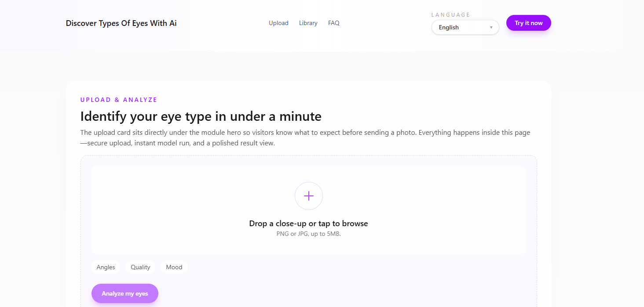The height and width of the screenshot is (307, 644).
Task: Click the dashed-border panel beside Analyze my eyes
Action: pos(343,292)
